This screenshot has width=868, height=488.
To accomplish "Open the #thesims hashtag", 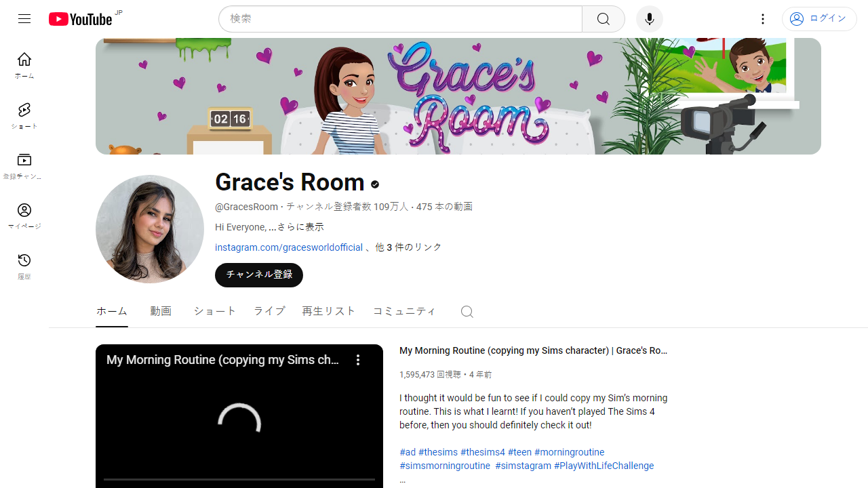I will point(438,452).
